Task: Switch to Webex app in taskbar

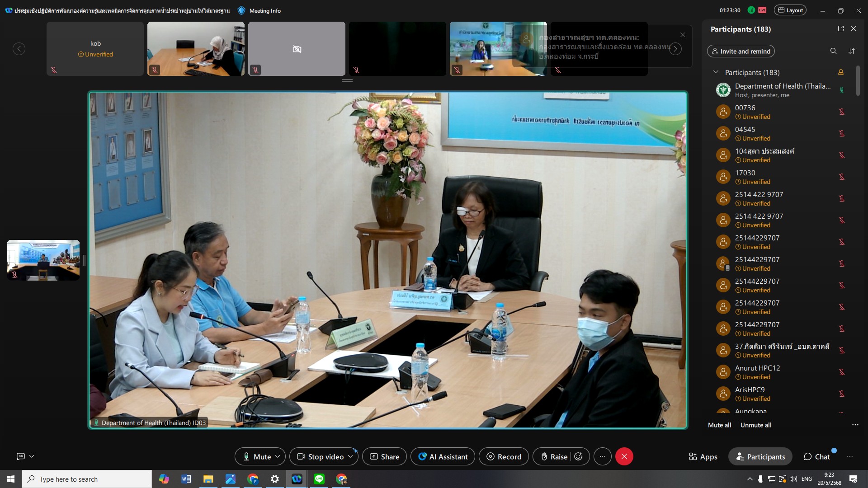Action: pos(297,479)
